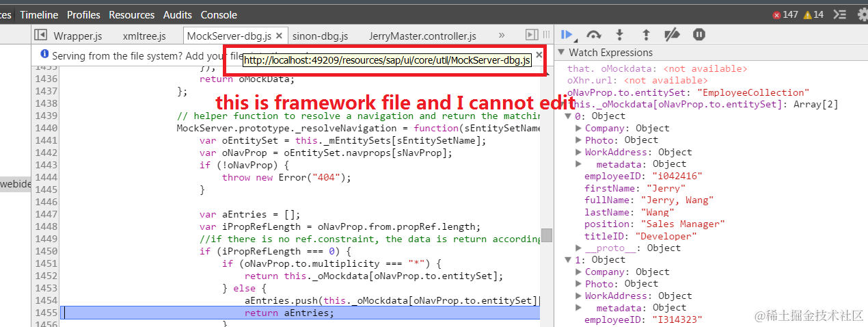Select the titleID "Developer" value
Screen dimensions: 868x327
pyautogui.click(x=666, y=236)
